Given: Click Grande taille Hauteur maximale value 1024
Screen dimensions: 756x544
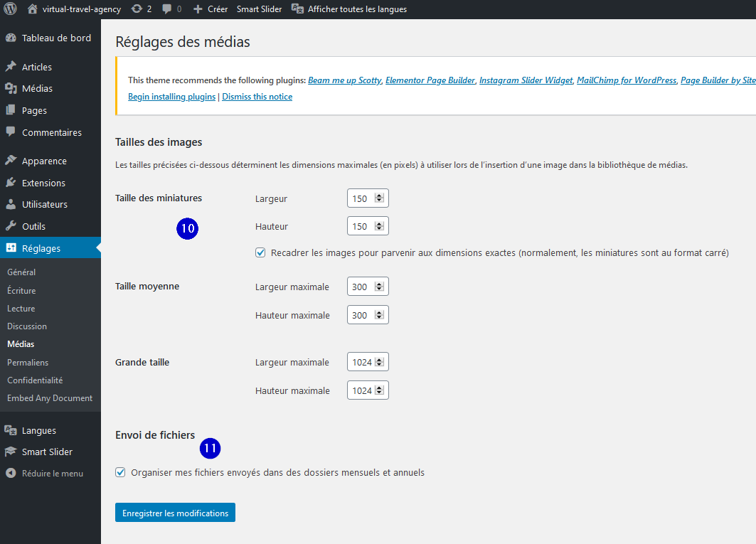Looking at the screenshot, I should point(362,390).
